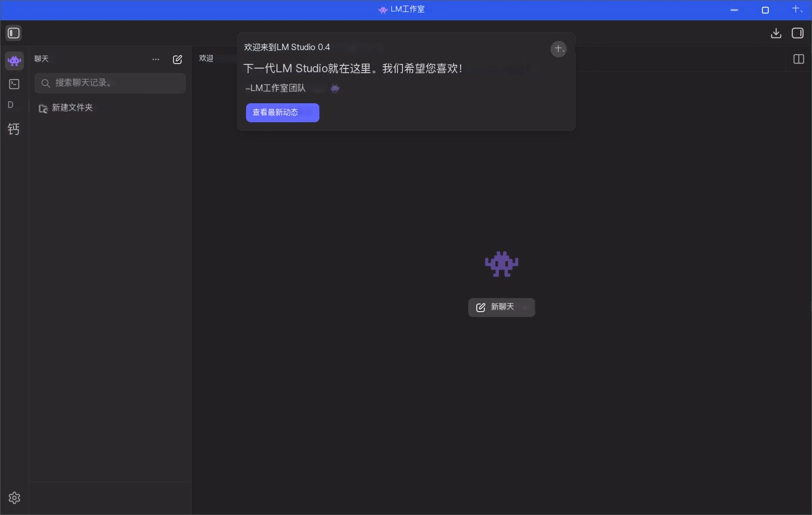The image size is (812, 515).
Task: Switch to the 欢迎 tab
Action: point(206,58)
